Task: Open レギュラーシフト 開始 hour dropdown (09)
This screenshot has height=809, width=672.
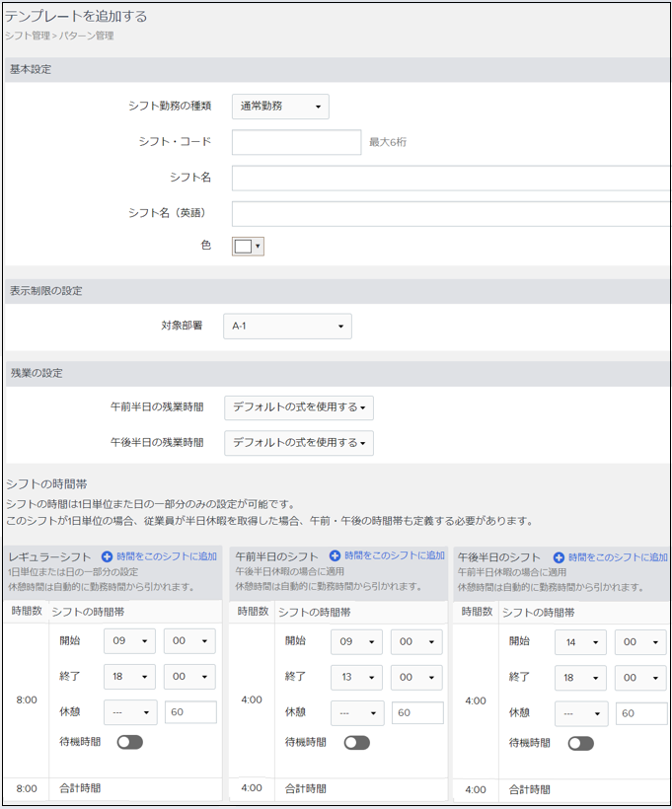Action: click(x=130, y=641)
